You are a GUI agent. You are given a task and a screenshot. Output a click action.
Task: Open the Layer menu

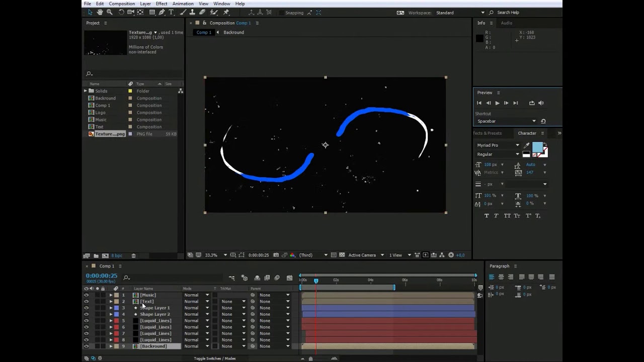click(145, 4)
